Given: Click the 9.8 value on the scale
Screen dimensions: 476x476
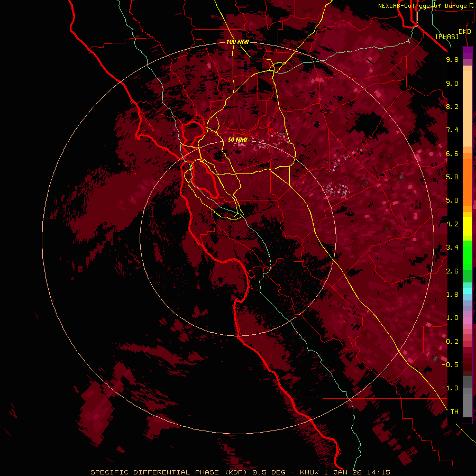Looking at the screenshot, I should pyautogui.click(x=452, y=60).
